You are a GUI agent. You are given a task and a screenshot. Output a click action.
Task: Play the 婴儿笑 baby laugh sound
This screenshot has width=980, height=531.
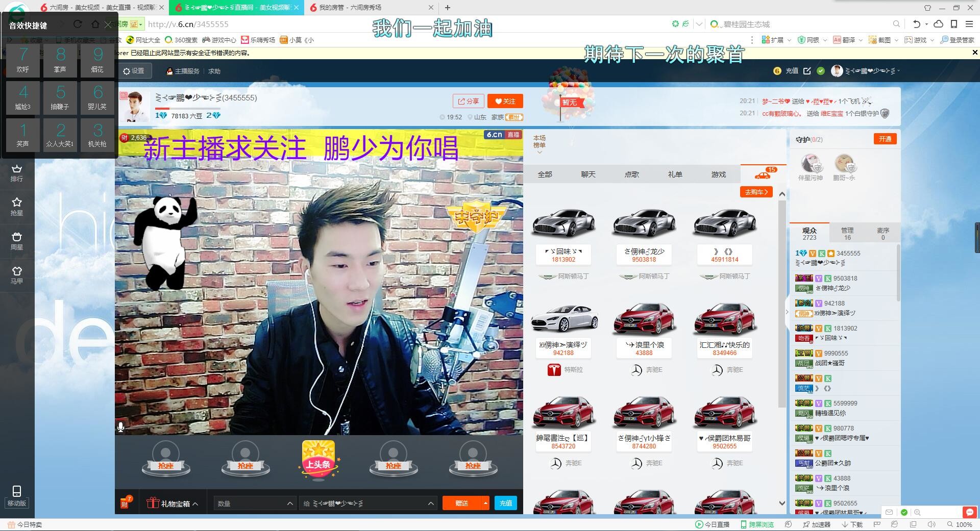(x=97, y=98)
